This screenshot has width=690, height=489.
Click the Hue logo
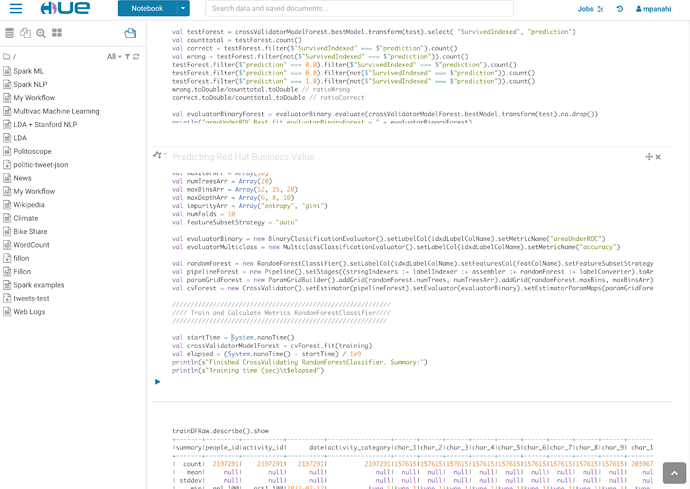[x=65, y=8]
